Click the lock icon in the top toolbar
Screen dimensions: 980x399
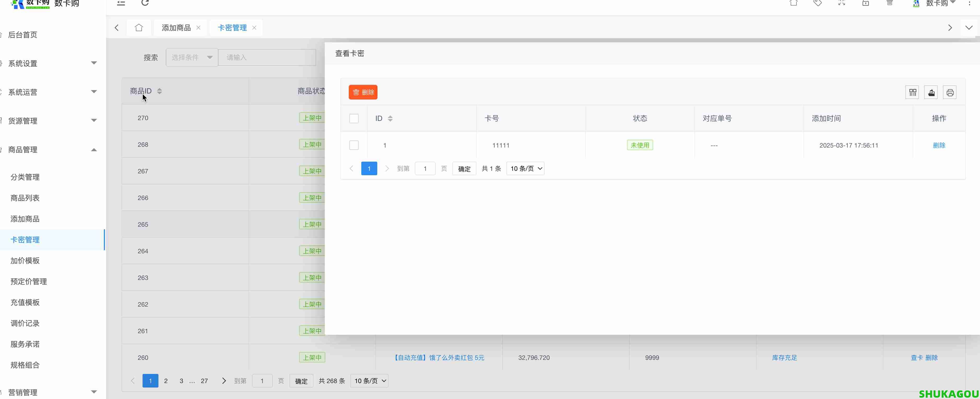point(866,3)
